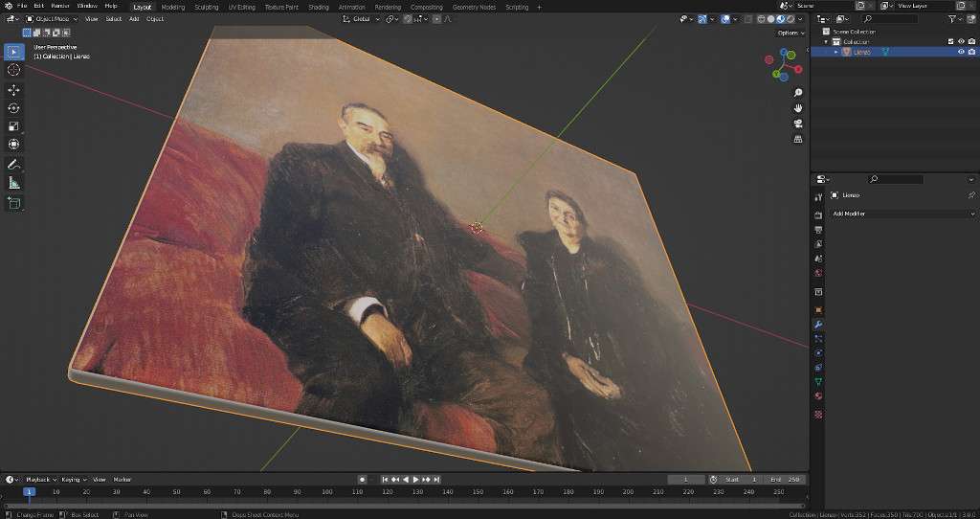This screenshot has width=980, height=519.
Task: Toggle auto keying record button
Action: pos(363,480)
